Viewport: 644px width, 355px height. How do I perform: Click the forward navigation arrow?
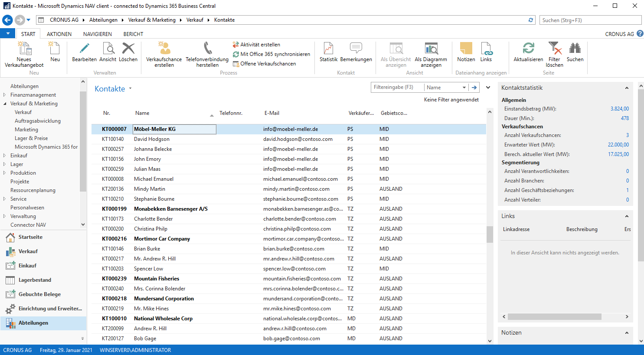tap(20, 20)
